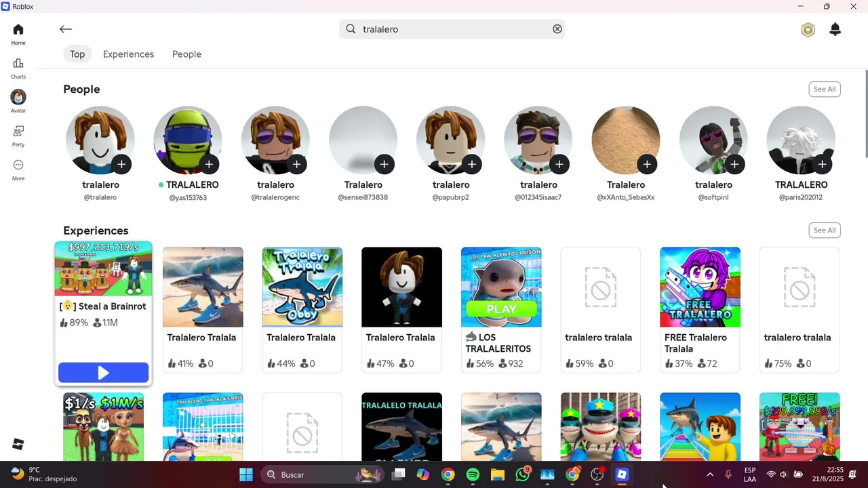Click the @sensei873838 username text

pyautogui.click(x=363, y=198)
